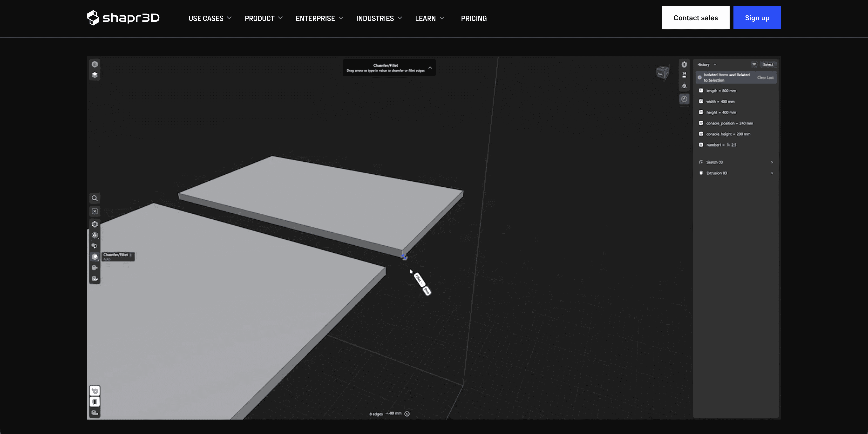868x434 pixels.
Task: Select the length = 800 mm variable
Action: coord(721,91)
